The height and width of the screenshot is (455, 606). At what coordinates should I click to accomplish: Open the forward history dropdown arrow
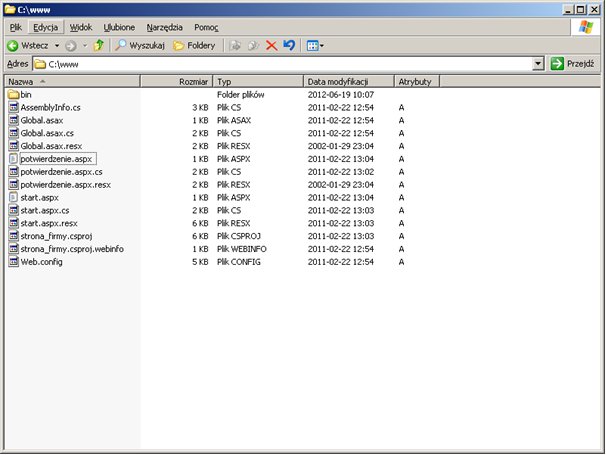pos(85,46)
